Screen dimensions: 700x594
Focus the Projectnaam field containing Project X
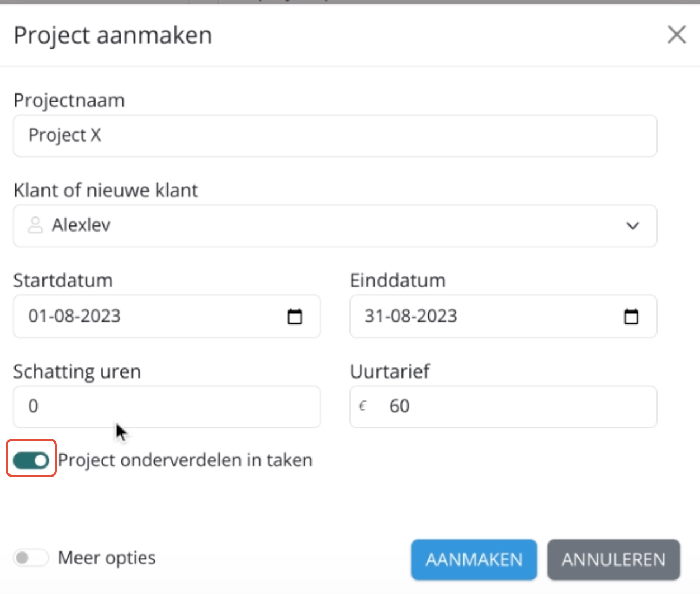tap(334, 136)
